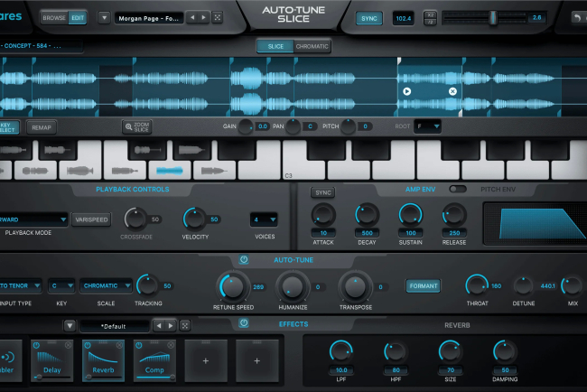Click the Pan knob
The image size is (587, 392).
(x=293, y=126)
